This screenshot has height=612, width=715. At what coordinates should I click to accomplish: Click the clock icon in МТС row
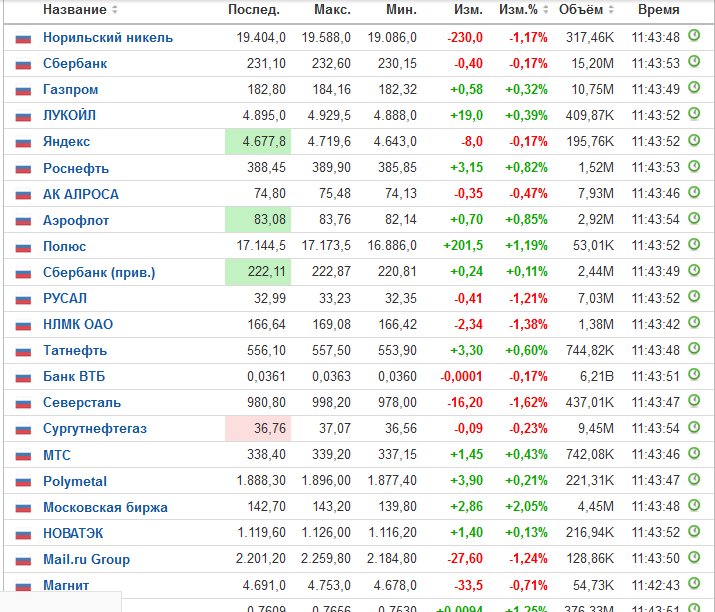(x=694, y=453)
